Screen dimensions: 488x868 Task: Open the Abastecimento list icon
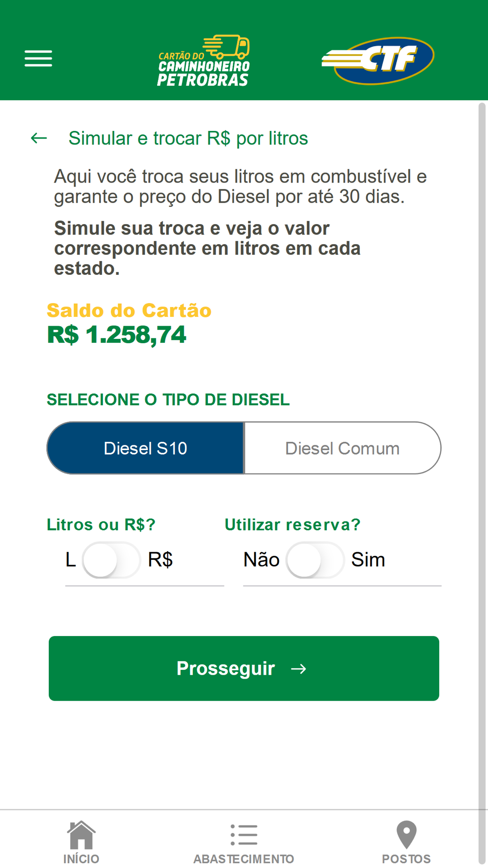(x=244, y=835)
